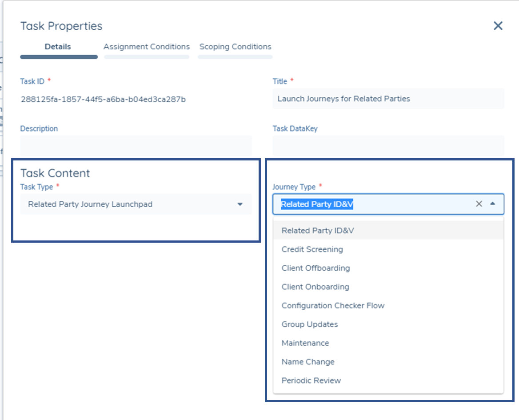This screenshot has width=519, height=420.
Task: Select Client Offboarding option
Action: [315, 268]
